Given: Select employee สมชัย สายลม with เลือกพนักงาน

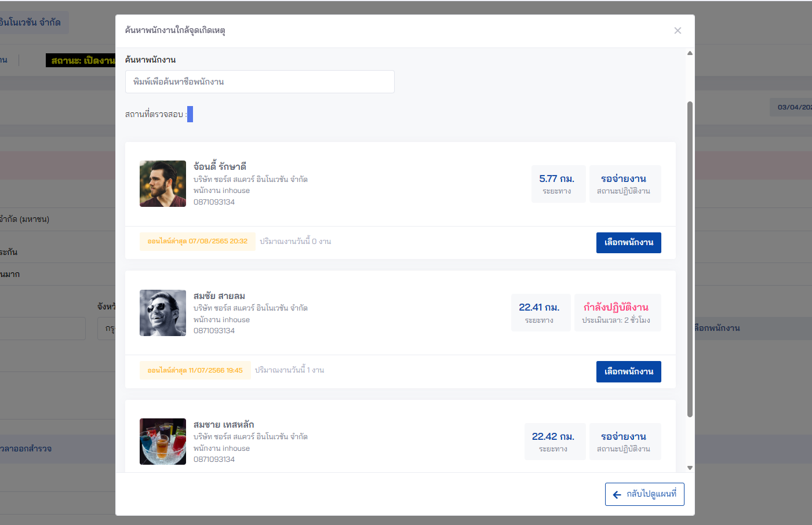Looking at the screenshot, I should [628, 372].
